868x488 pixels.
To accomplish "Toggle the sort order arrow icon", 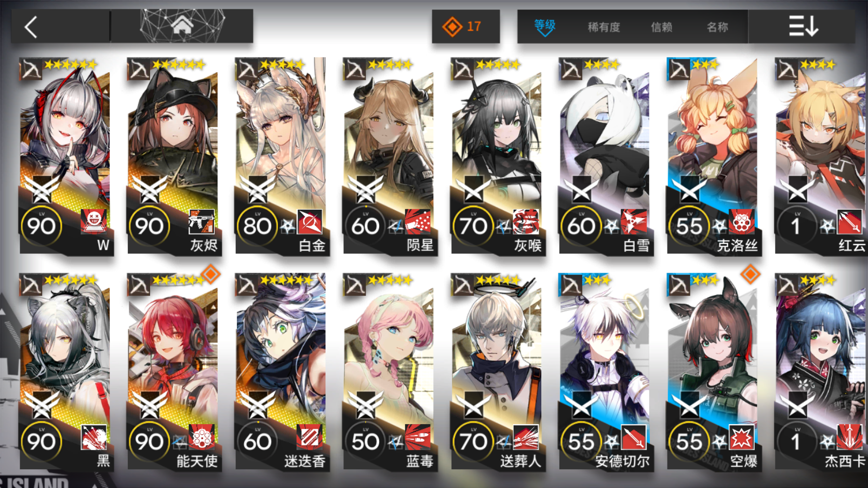I will tap(803, 26).
